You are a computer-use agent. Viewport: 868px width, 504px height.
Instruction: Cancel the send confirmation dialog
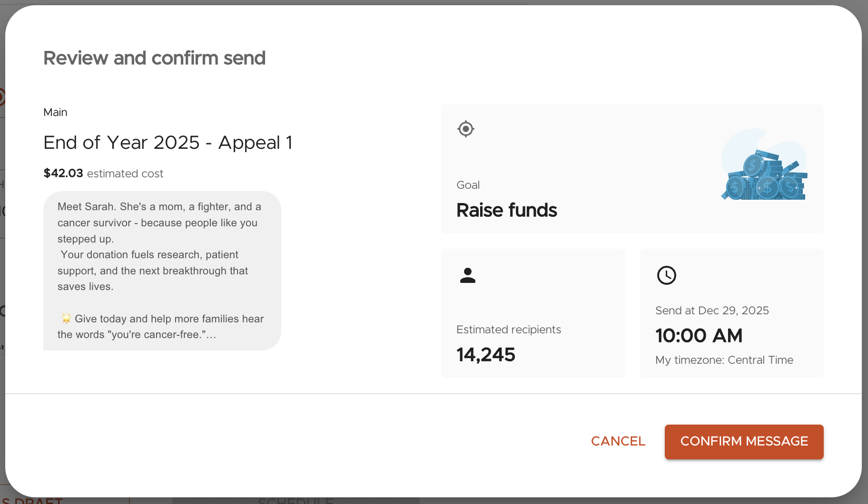(x=618, y=441)
